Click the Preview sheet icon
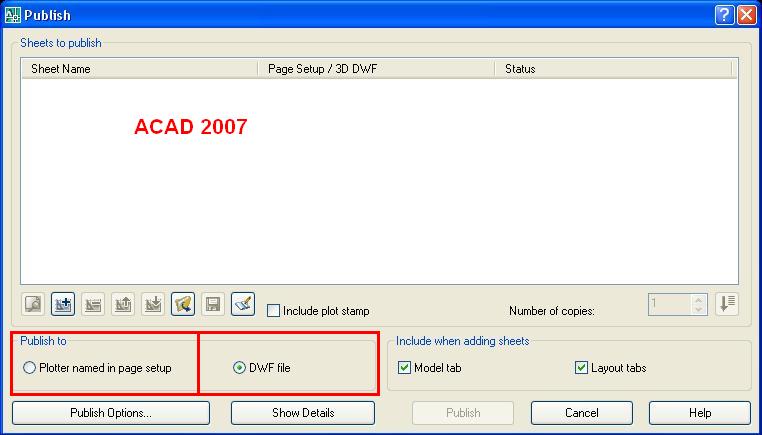This screenshot has height=435, width=762. pyautogui.click(x=33, y=304)
